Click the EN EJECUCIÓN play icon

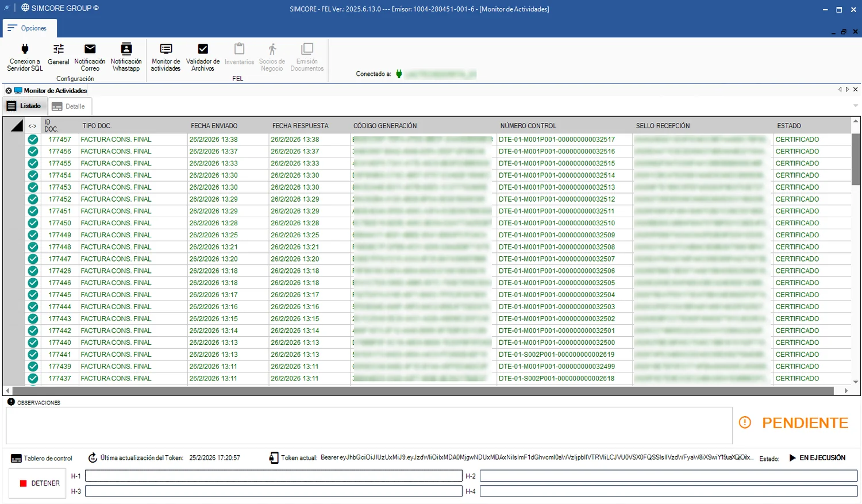792,458
